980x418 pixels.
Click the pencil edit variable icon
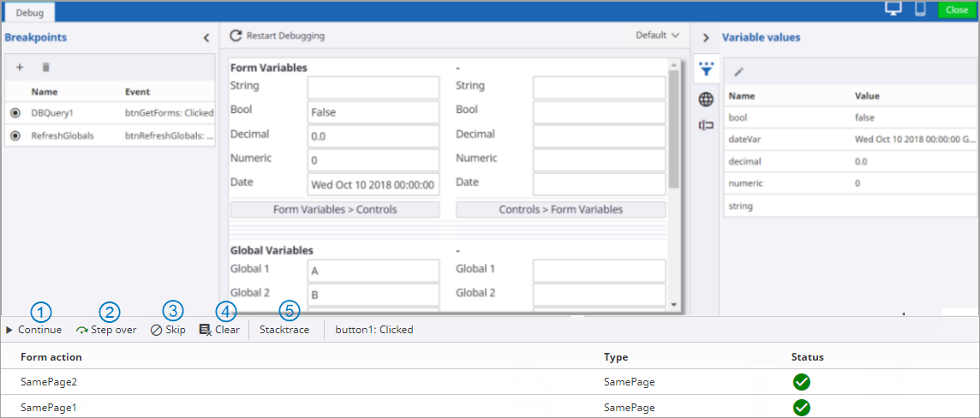[x=738, y=72]
